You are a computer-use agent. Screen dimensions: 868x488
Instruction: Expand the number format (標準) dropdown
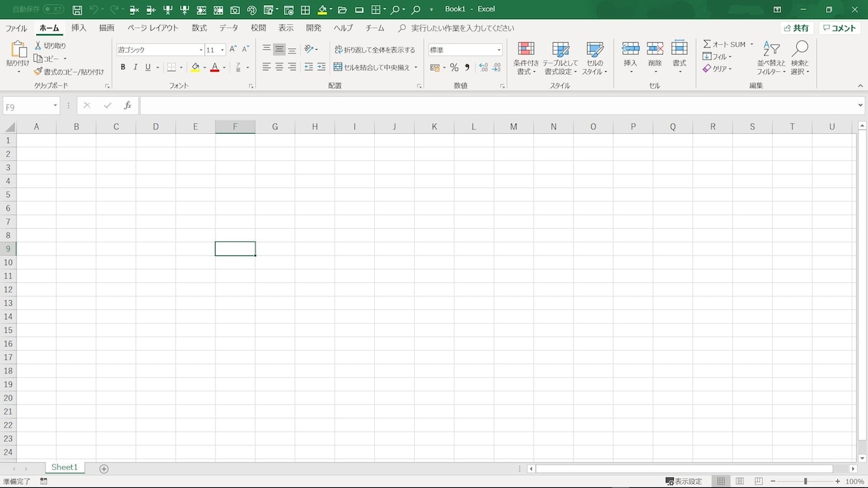(x=499, y=50)
